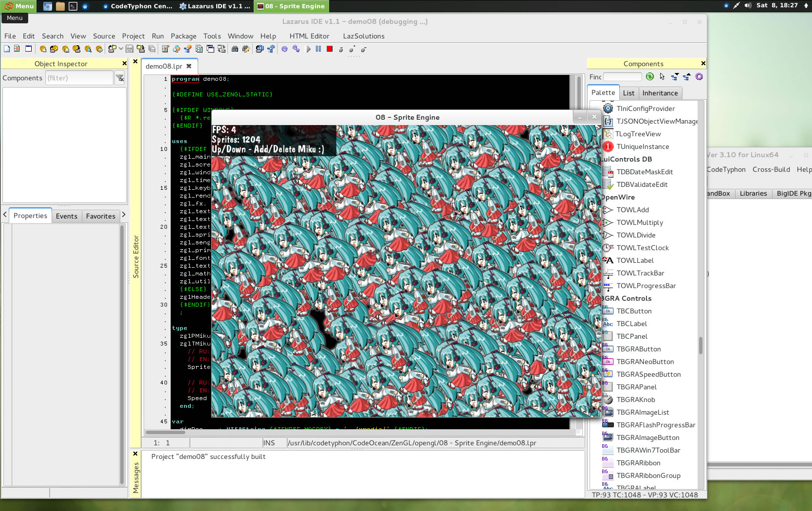Open the dropdown arrow beside the Open icon
The width and height of the screenshot is (812, 511).
pyautogui.click(x=121, y=49)
